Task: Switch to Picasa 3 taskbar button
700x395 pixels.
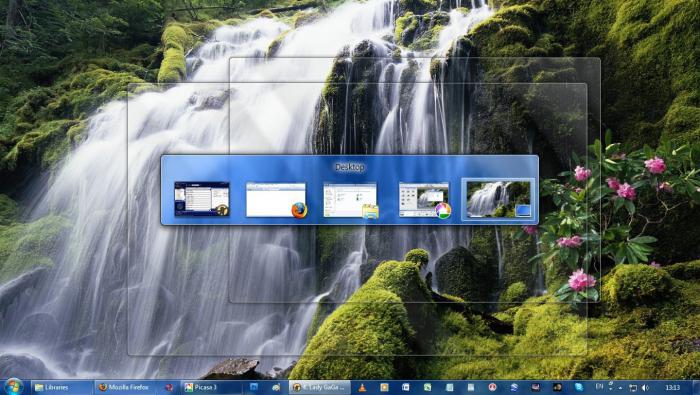Action: [211, 387]
